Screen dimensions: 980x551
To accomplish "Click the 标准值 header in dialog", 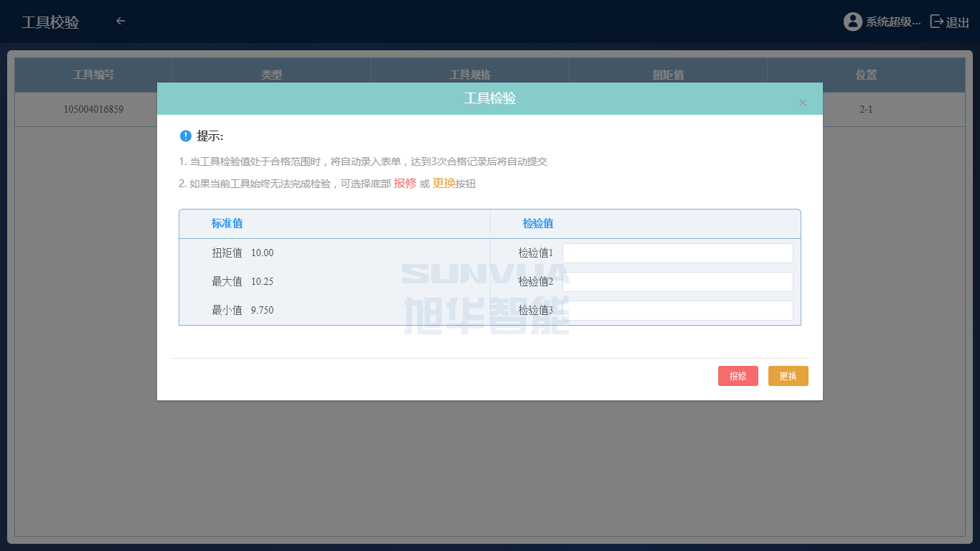I will tap(227, 223).
